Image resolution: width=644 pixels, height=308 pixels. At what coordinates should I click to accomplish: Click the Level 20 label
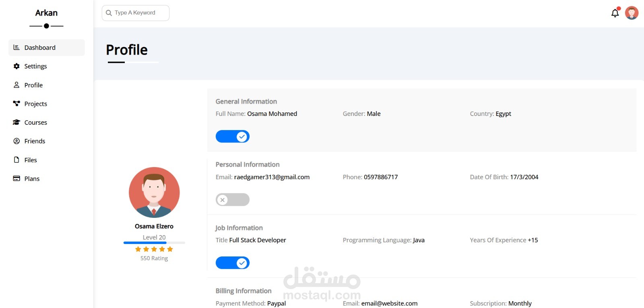click(x=154, y=238)
